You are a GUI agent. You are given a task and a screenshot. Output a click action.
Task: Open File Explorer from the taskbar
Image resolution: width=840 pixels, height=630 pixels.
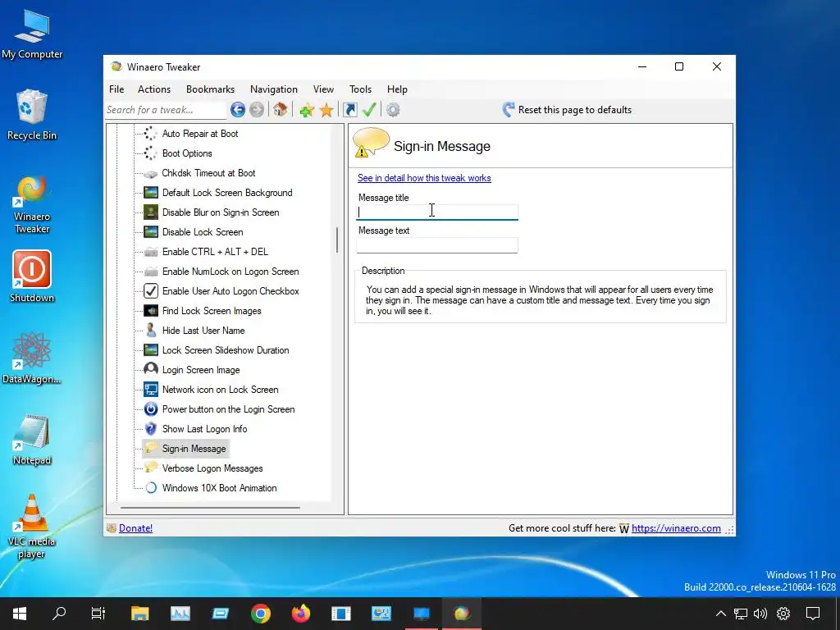click(139, 614)
